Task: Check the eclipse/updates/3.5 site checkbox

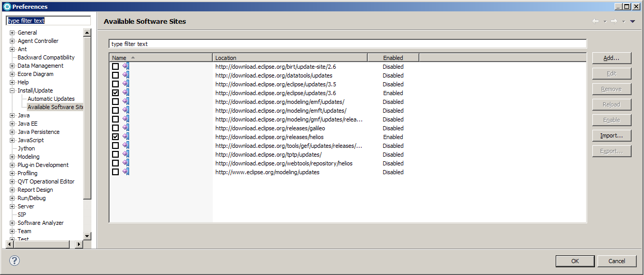Action: (115, 84)
